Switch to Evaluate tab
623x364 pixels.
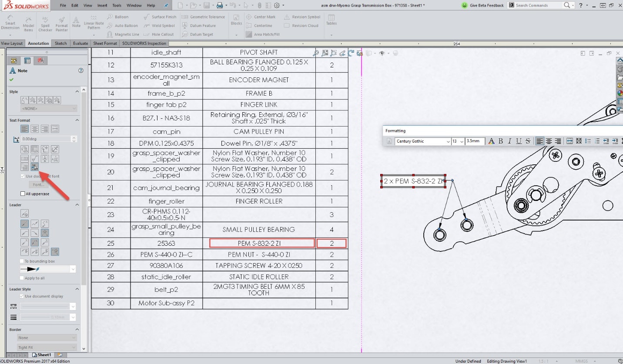coord(80,43)
